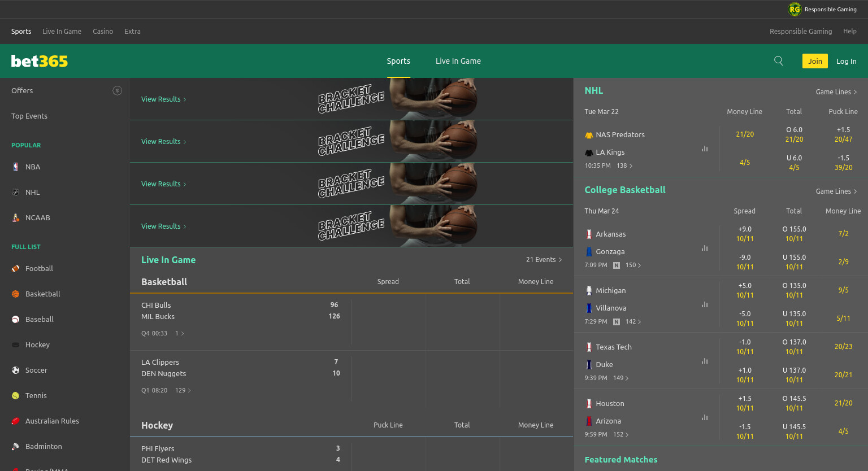868x471 pixels.
Task: Click the Australian Rules ball icon
Action: pyautogui.click(x=15, y=421)
